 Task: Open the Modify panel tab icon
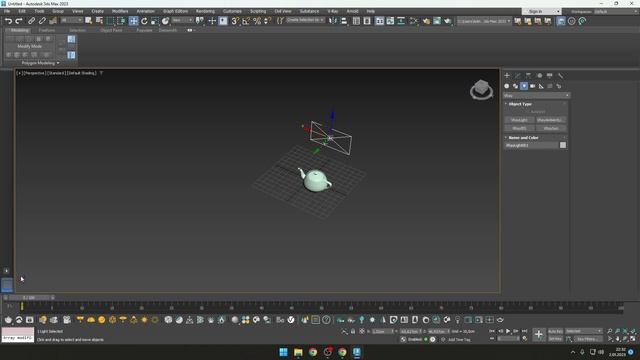coord(518,76)
